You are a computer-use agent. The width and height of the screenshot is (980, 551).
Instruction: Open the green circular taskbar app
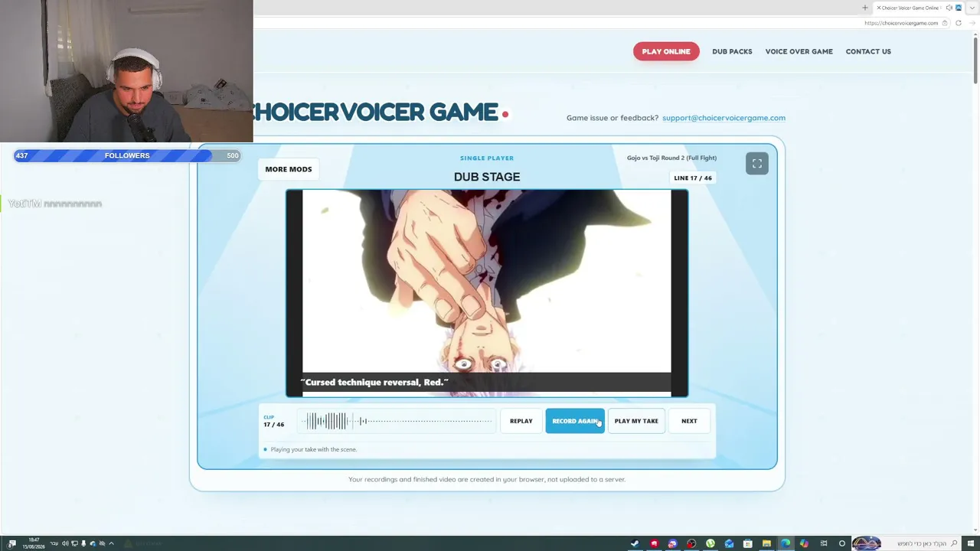pos(710,543)
